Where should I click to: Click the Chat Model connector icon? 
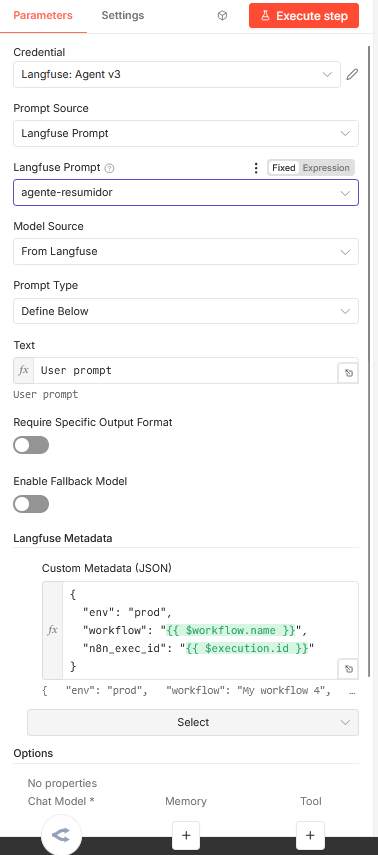(x=62, y=834)
